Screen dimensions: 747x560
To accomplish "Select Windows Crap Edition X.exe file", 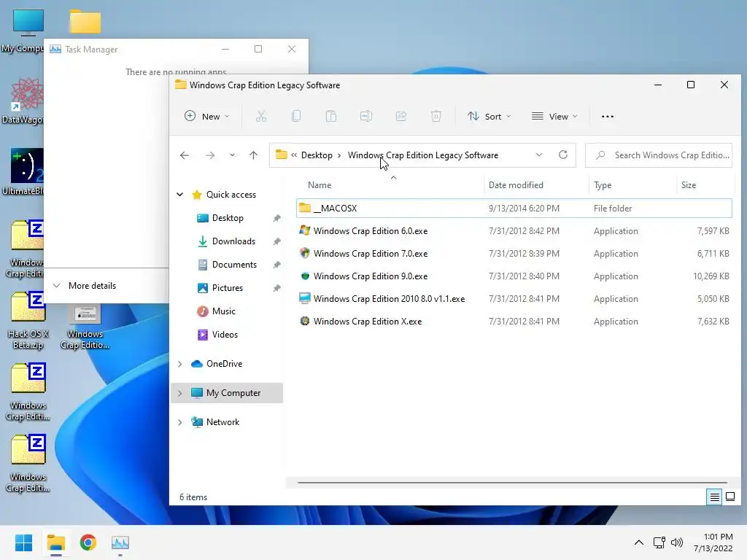I will [514, 322].
